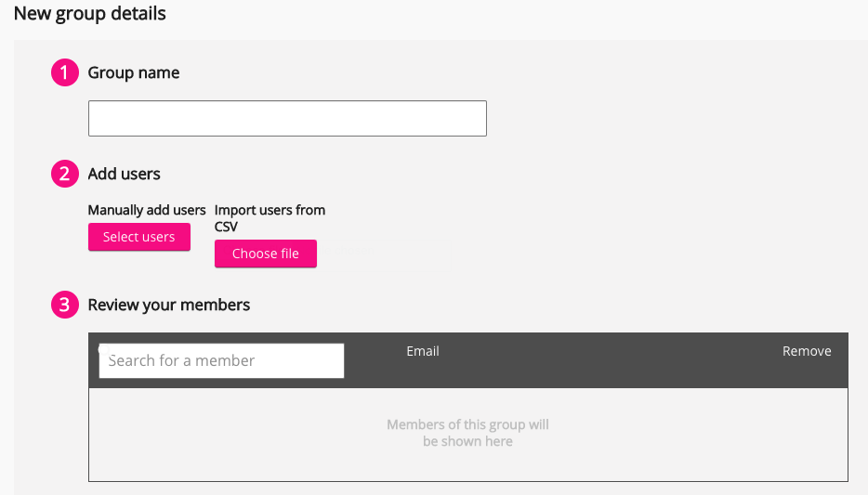This screenshot has height=495, width=868.
Task: Click the step 2 number badge
Action: 64,174
